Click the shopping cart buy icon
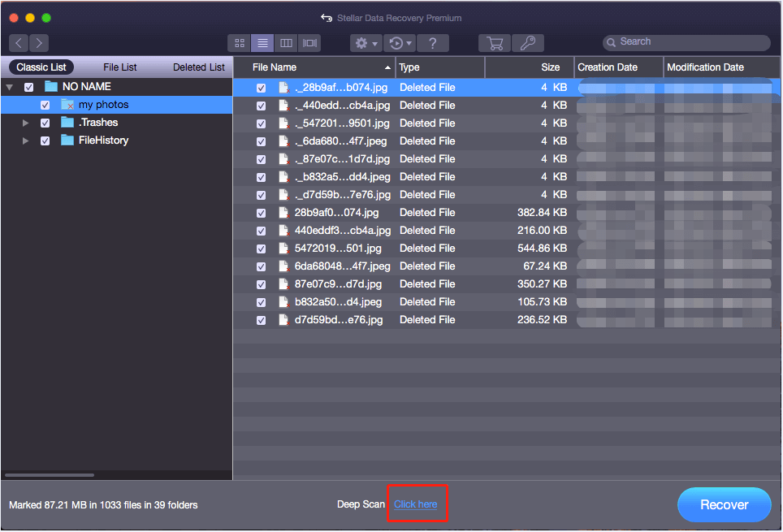Image resolution: width=783 pixels, height=532 pixels. 494,43
